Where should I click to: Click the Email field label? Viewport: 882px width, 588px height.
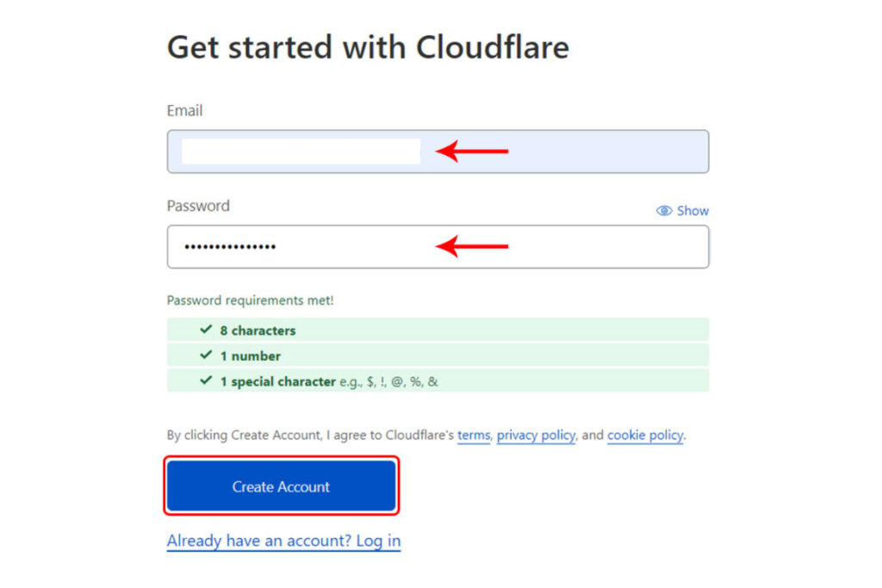tap(184, 111)
